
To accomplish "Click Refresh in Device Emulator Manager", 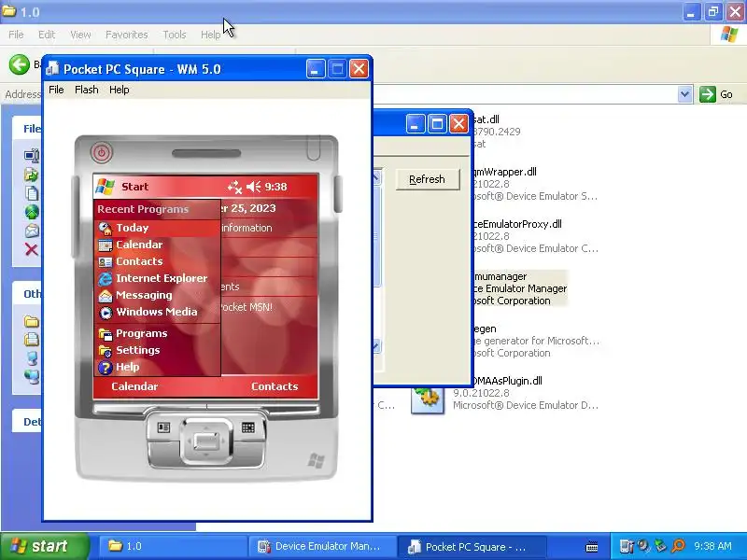I will (x=428, y=179).
